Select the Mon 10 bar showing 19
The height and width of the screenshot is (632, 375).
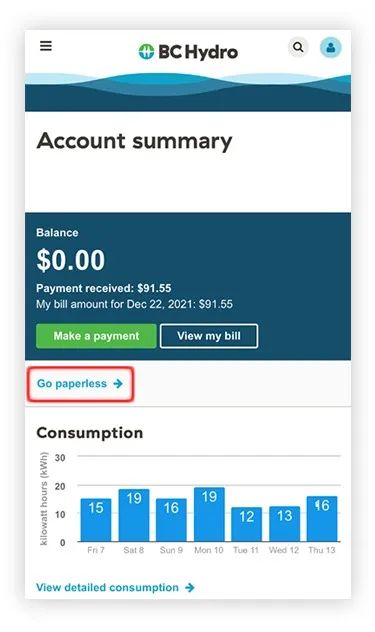point(209,514)
